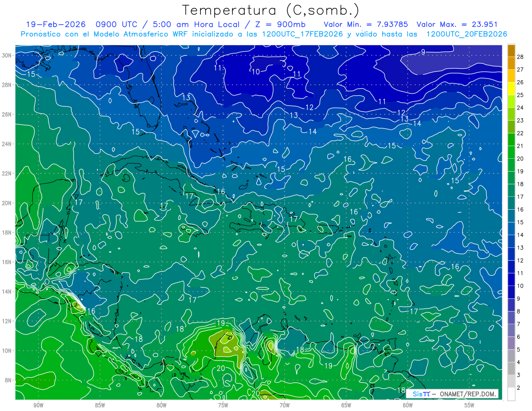The width and height of the screenshot is (532, 411).
Task: Click the '70W' longitude axis label
Action: 285,406
